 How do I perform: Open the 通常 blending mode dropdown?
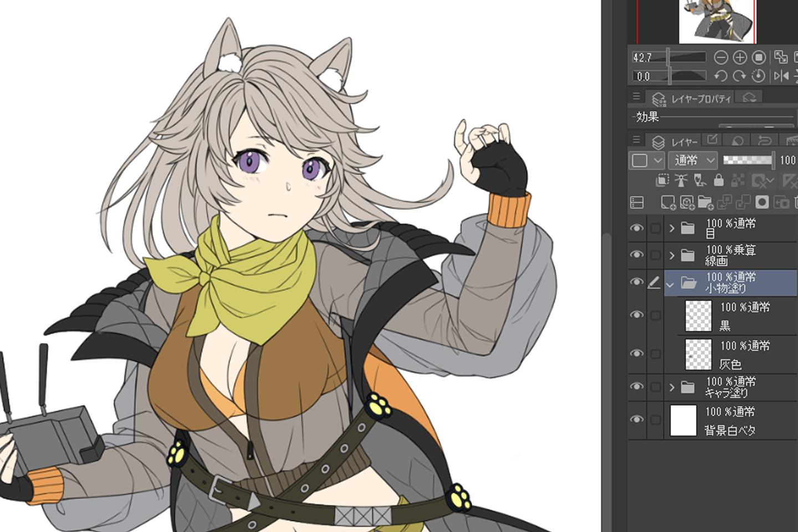(693, 161)
